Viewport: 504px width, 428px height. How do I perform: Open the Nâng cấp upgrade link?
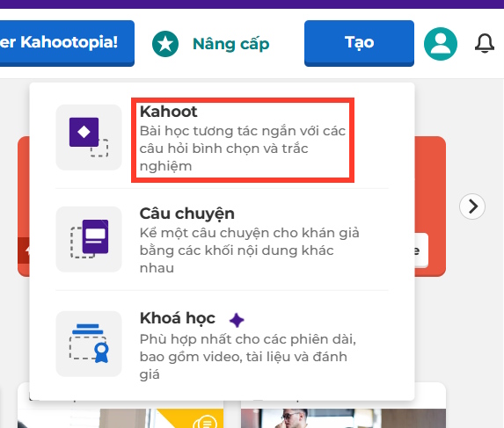(x=230, y=44)
